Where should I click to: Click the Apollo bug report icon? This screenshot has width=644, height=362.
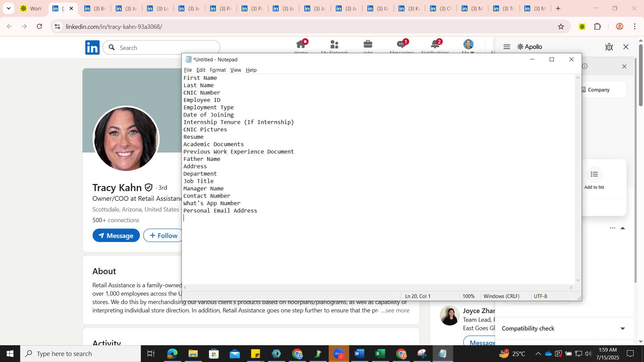pyautogui.click(x=609, y=47)
